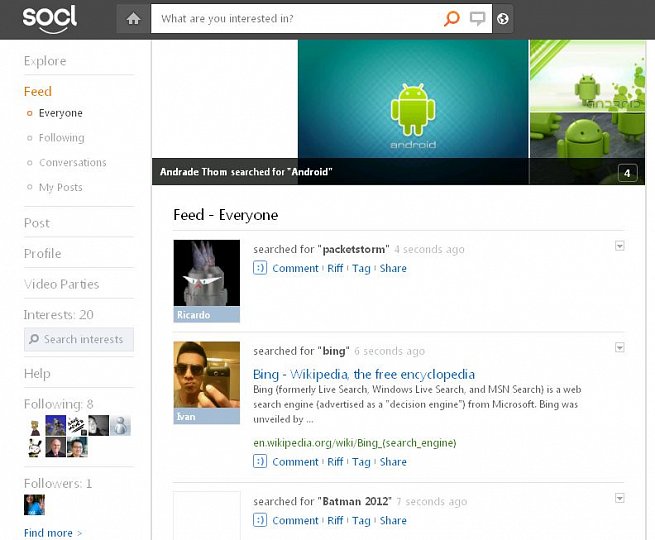Open the glasses man avatar under Following
This screenshot has height=540, width=655.
77,447
